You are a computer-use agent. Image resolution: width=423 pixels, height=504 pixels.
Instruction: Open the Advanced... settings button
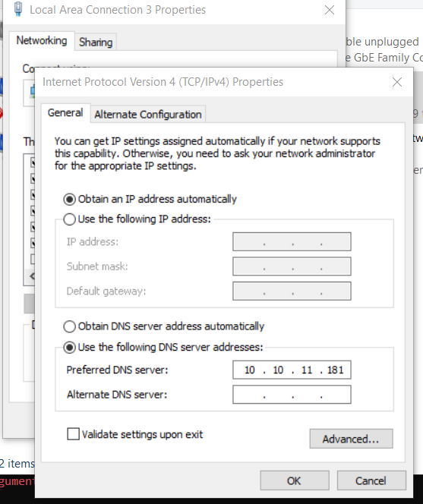tap(351, 439)
